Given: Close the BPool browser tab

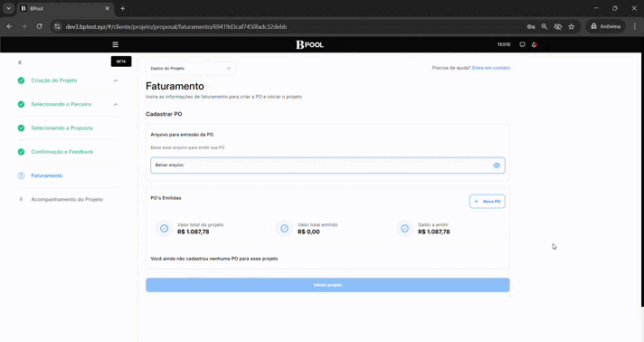Looking at the screenshot, I should 108,8.
